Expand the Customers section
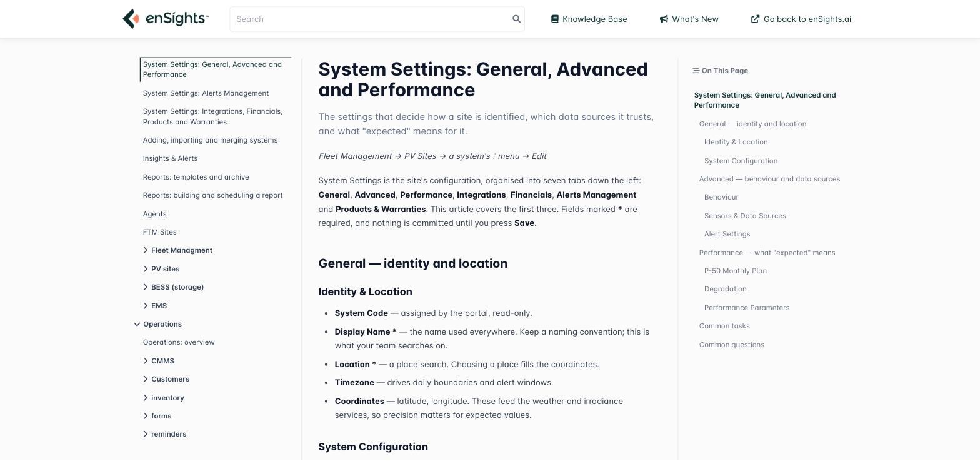The image size is (980, 461). (x=146, y=379)
